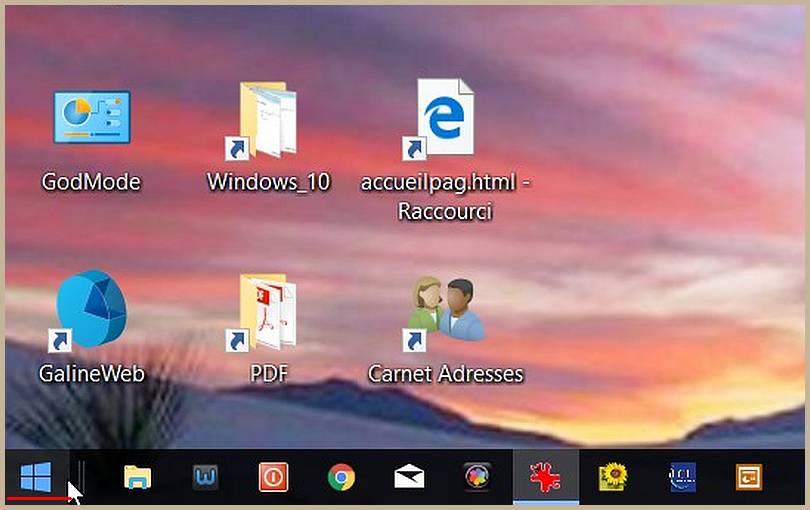The image size is (810, 510).
Task: Click the GalineWeb label text
Action: 91,374
